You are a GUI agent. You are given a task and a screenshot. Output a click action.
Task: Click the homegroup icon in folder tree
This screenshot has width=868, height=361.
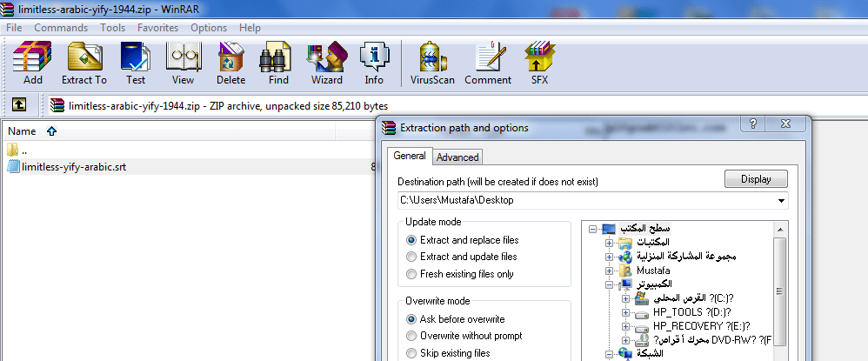pos(625,257)
